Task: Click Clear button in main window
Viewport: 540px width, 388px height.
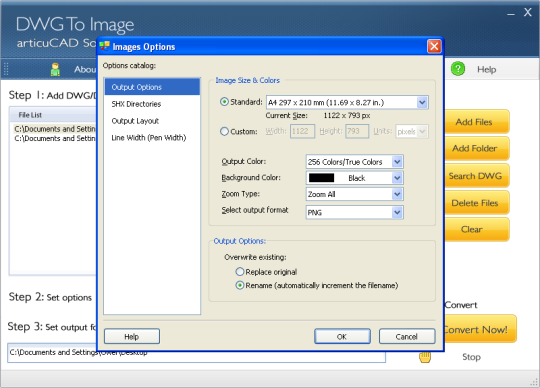Action: point(477,229)
